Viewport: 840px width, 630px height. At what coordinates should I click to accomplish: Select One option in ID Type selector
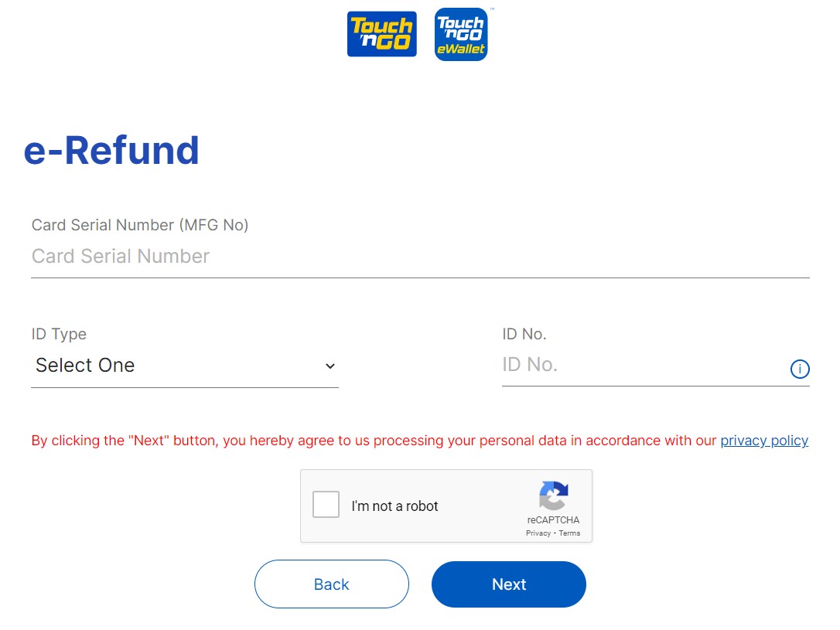pos(85,365)
